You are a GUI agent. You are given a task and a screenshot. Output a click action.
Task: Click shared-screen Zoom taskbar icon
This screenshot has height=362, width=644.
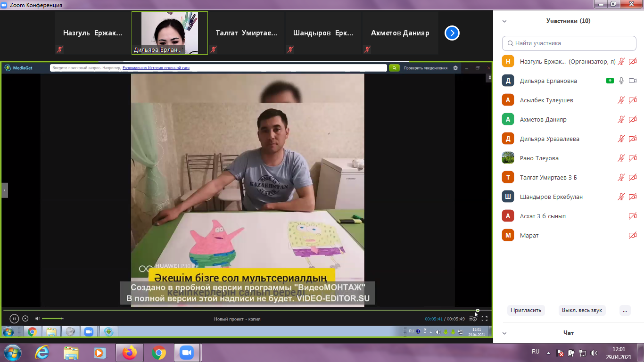click(88, 332)
